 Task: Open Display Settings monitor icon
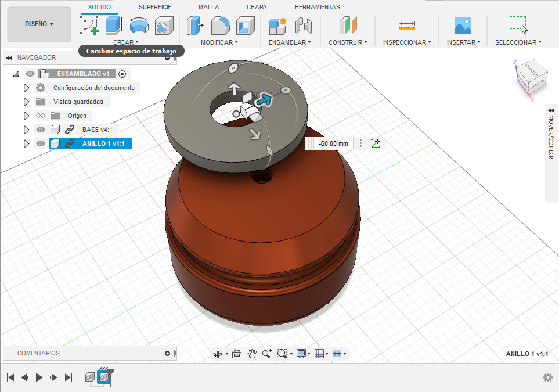(x=301, y=354)
